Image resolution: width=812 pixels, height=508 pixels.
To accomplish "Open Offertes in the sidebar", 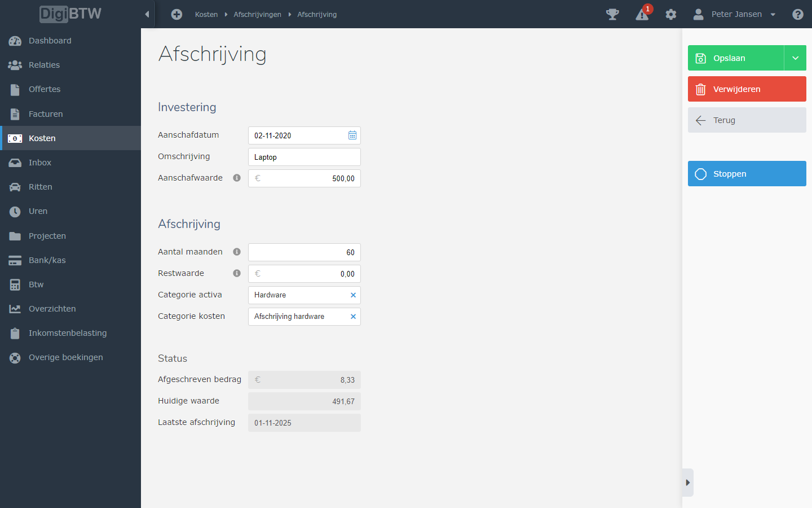I will point(70,89).
